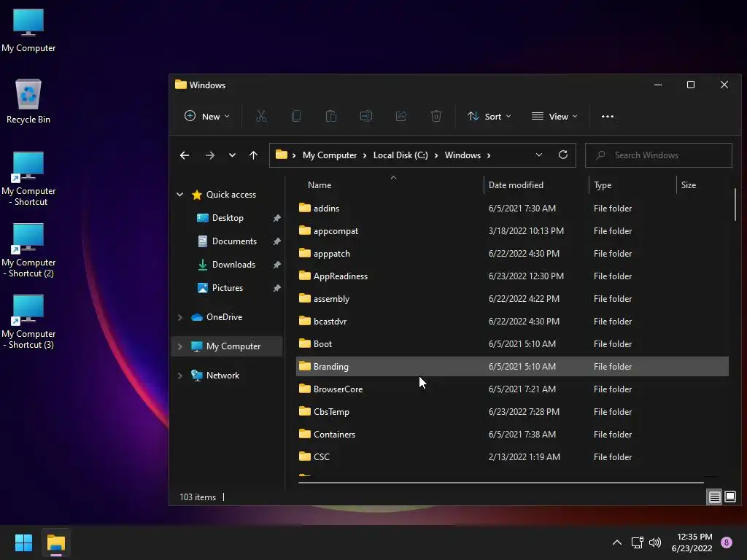
Task: Click Windows breadcrumb segment
Action: coord(462,155)
